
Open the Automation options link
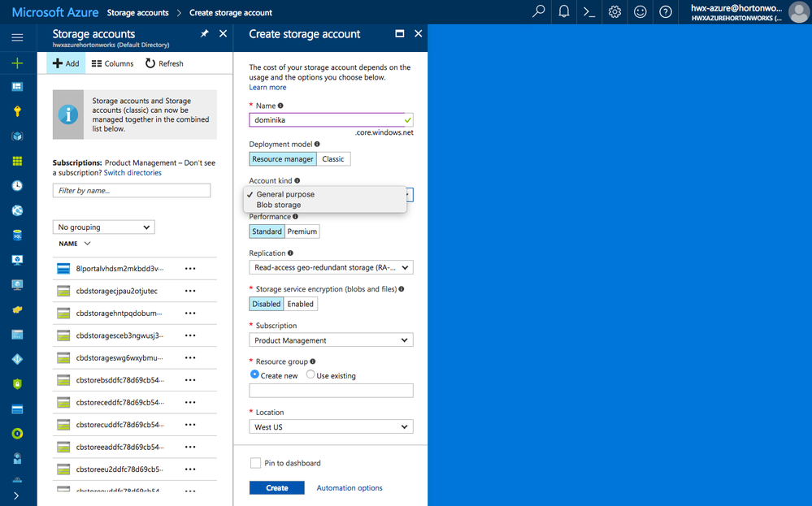350,488
